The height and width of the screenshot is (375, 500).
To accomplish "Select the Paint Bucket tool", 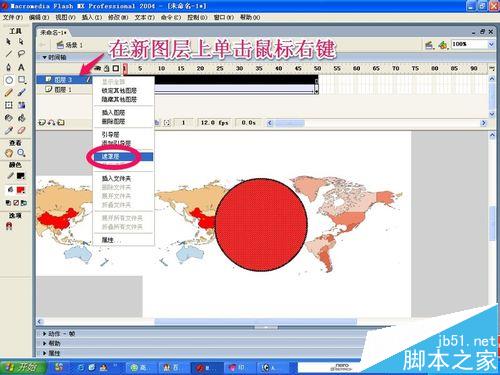I will [x=21, y=118].
